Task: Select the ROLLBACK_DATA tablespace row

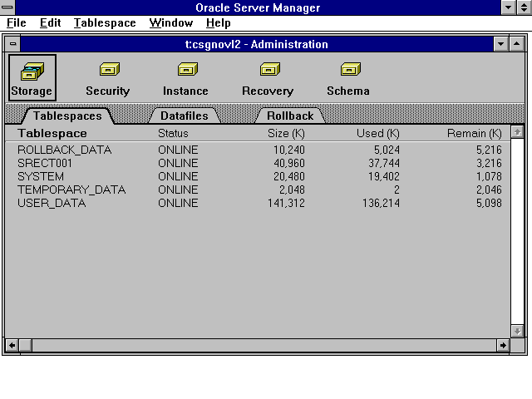Action: click(64, 150)
